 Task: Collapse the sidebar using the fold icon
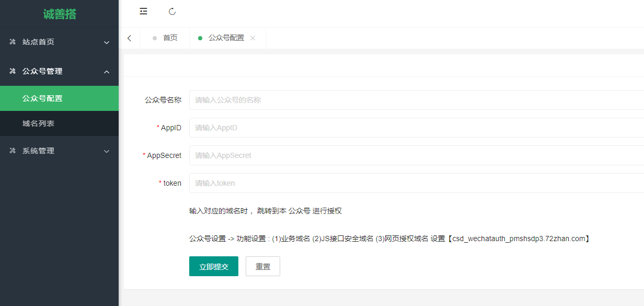point(143,11)
